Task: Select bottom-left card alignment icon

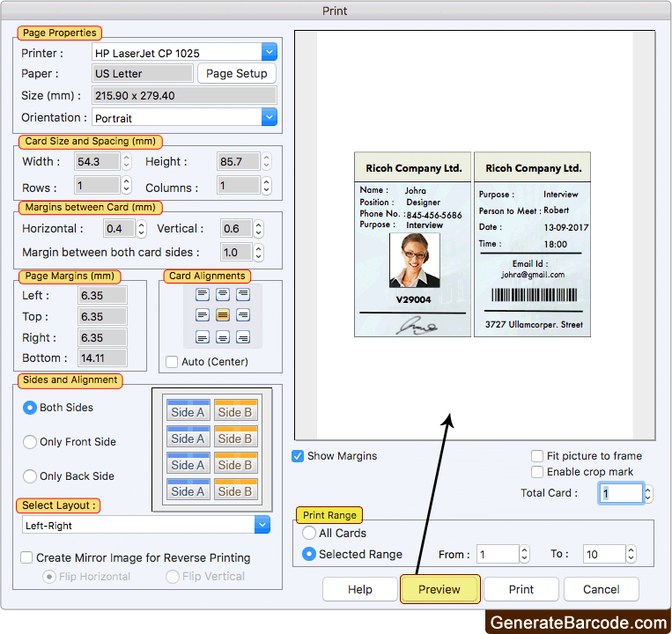Action: 203,337
